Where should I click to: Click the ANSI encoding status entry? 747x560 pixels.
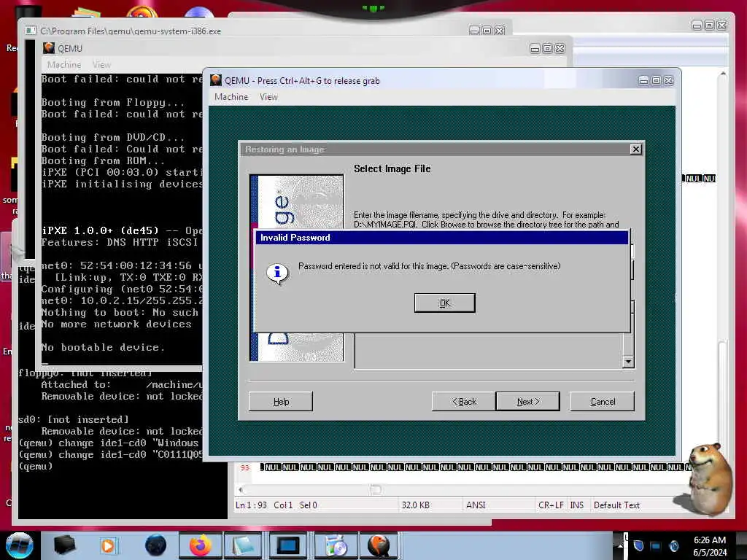pyautogui.click(x=476, y=505)
